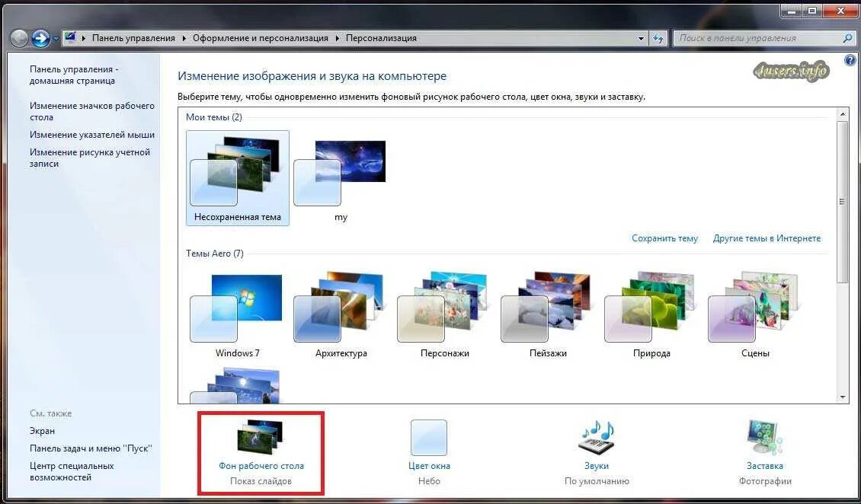Click the Back navigation arrow button
The height and width of the screenshot is (504, 861).
click(x=19, y=38)
